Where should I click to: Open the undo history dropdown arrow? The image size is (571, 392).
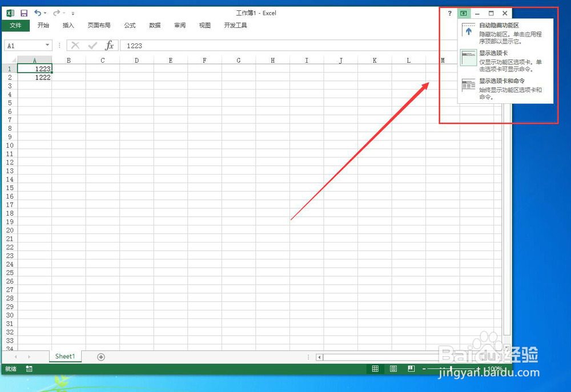[45, 13]
